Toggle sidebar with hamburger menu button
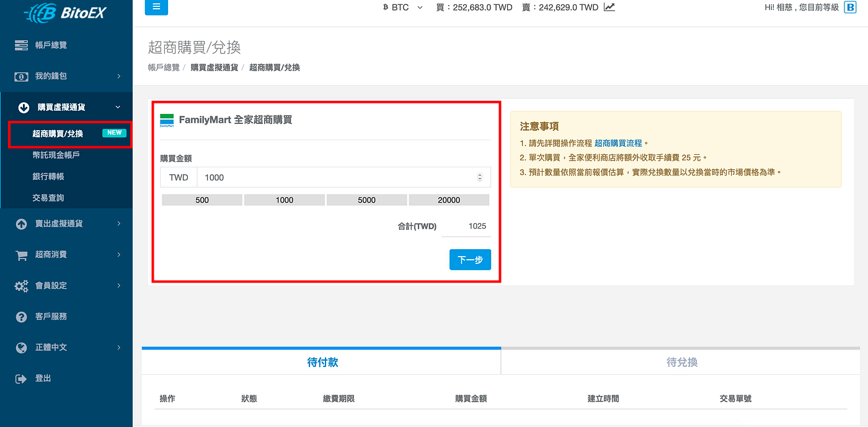The width and height of the screenshot is (868, 427). coord(156,7)
